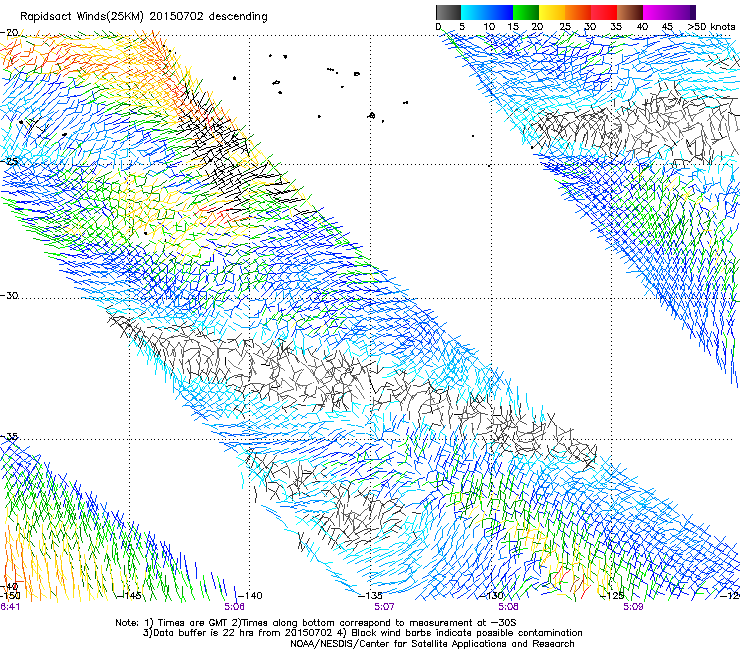The image size is (740, 650).
Task: Click the purple "5:07" overpass time
Action: click(x=384, y=606)
